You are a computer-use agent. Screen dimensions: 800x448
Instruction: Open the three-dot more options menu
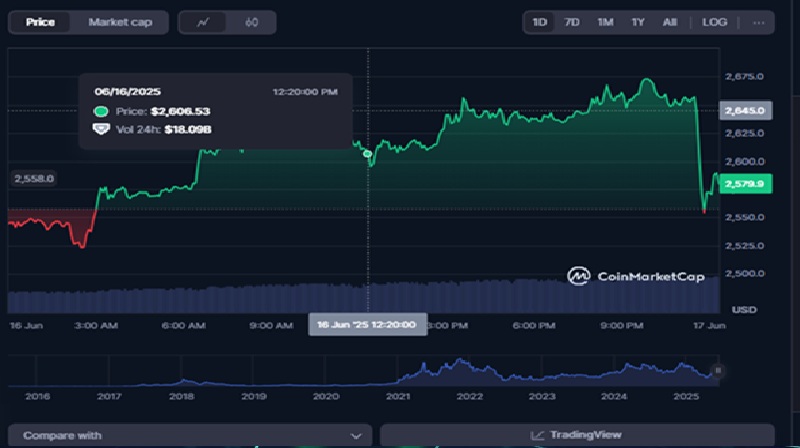[758, 22]
